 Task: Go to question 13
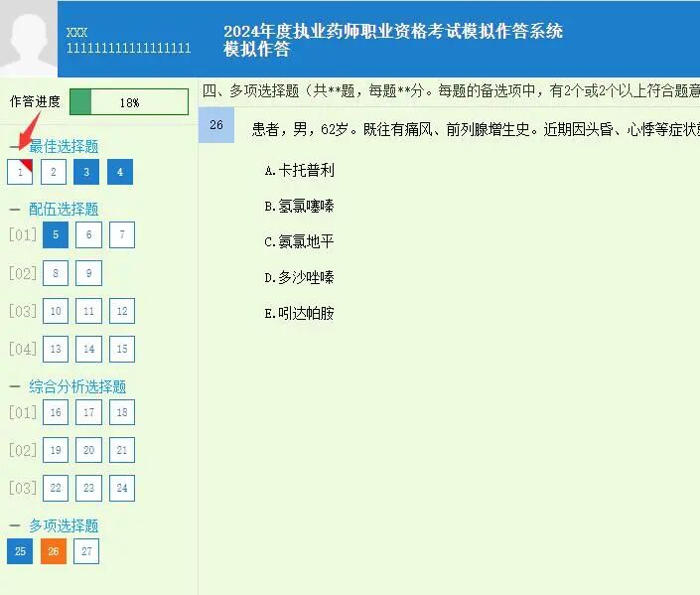tap(56, 349)
